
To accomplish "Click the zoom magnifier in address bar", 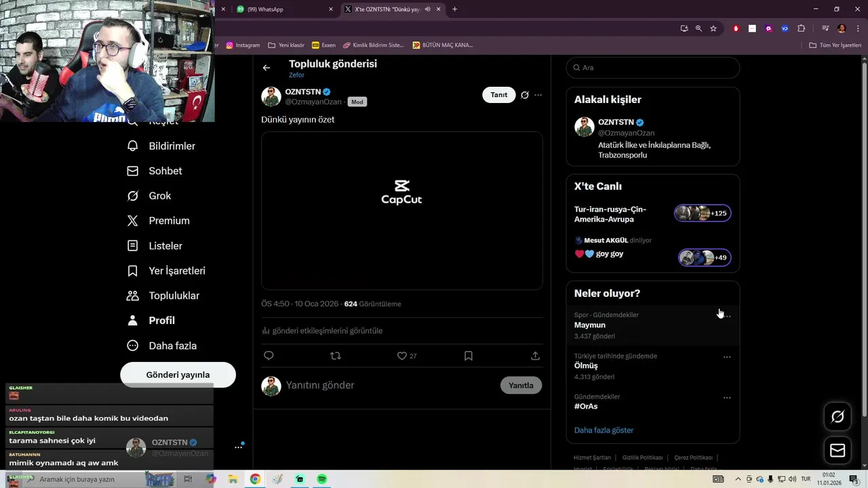I will (698, 28).
